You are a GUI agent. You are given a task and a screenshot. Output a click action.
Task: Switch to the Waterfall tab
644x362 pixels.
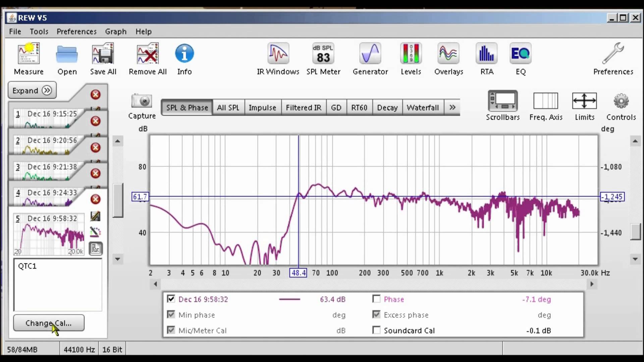pos(422,107)
